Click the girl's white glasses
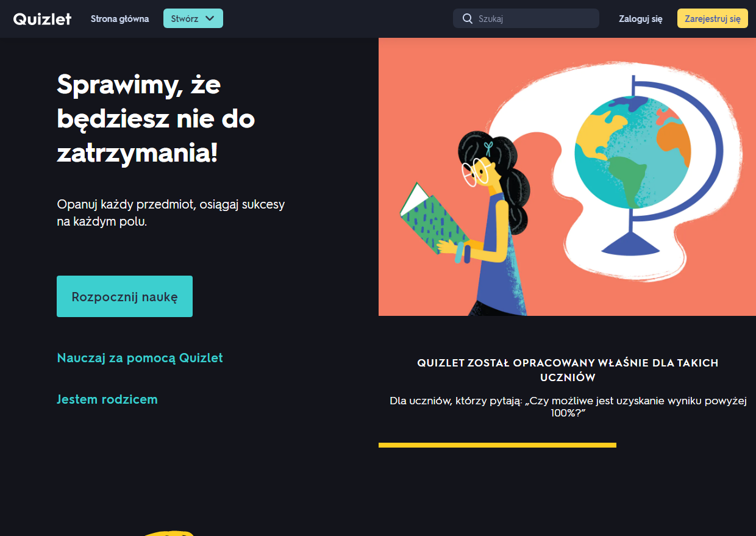Screen dimensions: 756x536 click(476, 171)
